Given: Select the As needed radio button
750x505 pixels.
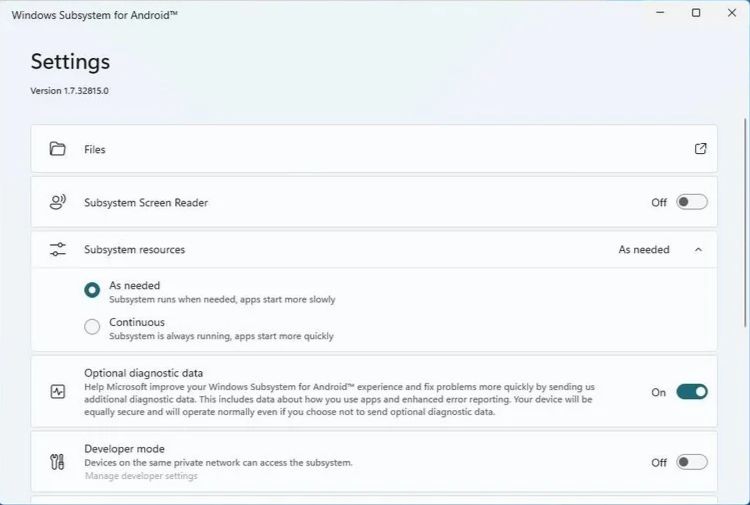Looking at the screenshot, I should tap(92, 291).
